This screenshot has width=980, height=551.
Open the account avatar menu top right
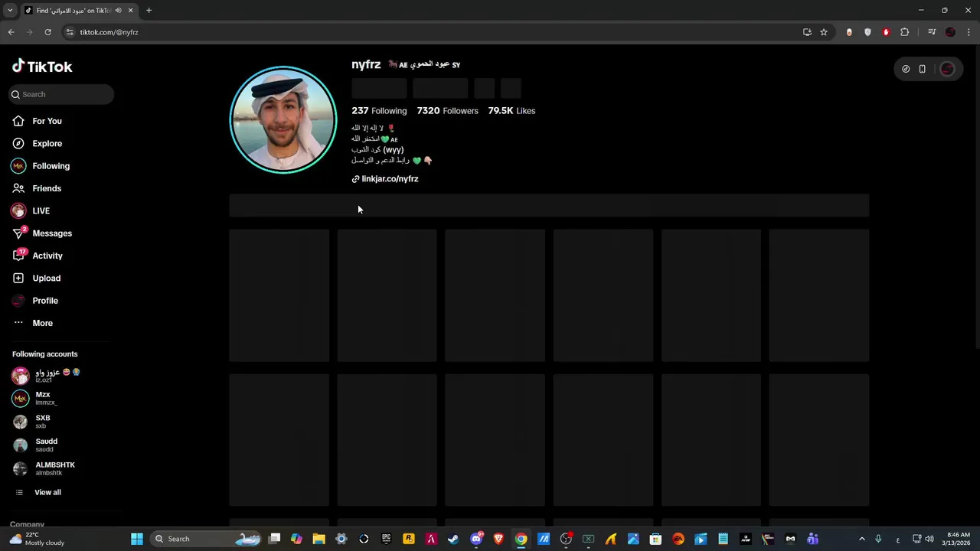(x=947, y=69)
